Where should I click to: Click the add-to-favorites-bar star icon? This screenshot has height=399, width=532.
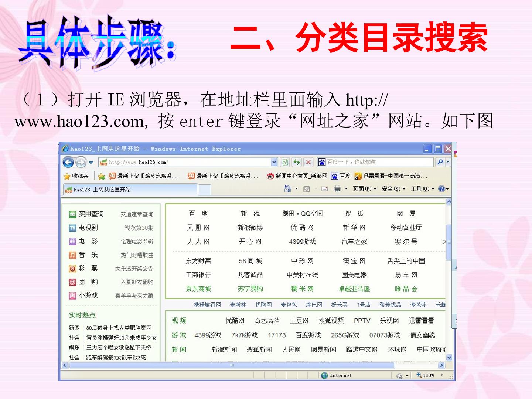(102, 176)
